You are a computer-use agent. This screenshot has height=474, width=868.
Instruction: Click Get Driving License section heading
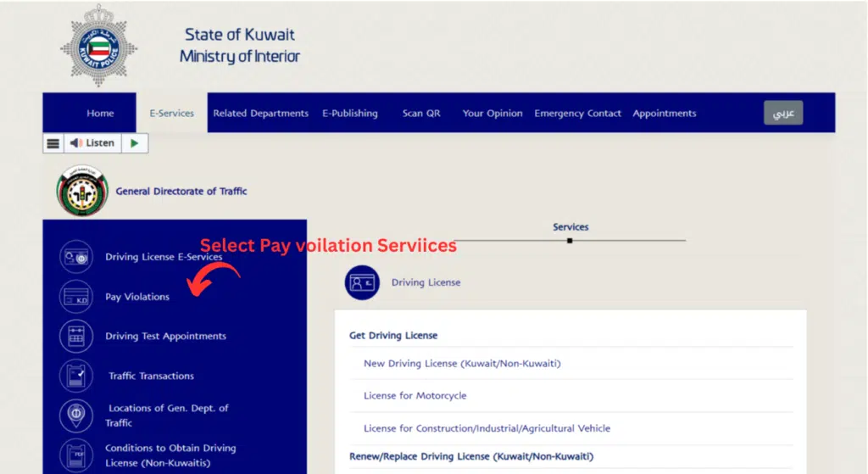(x=393, y=336)
